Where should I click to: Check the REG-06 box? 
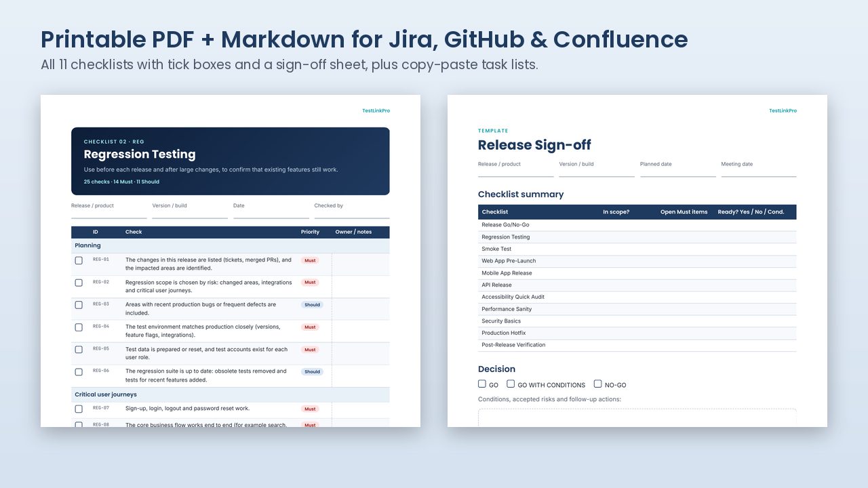79,371
